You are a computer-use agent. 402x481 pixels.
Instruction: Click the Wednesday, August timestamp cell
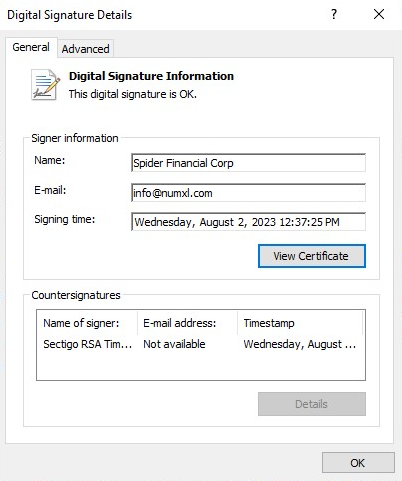[x=300, y=344]
